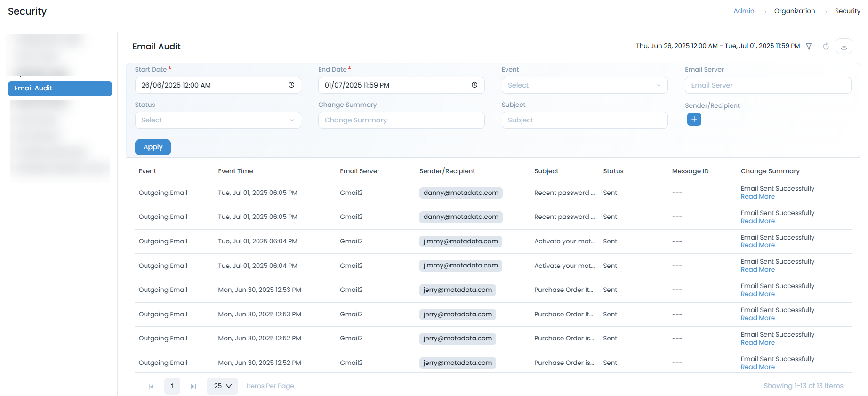This screenshot has width=868, height=396.
Task: Go to the last page arrow
Action: [x=193, y=386]
